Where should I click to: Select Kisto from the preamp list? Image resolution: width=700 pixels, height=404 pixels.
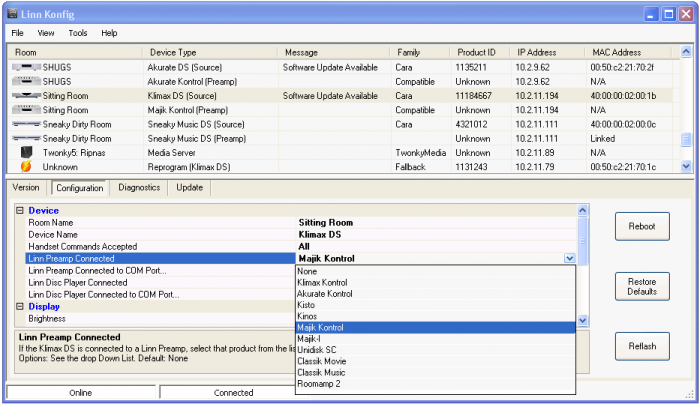tap(435, 305)
